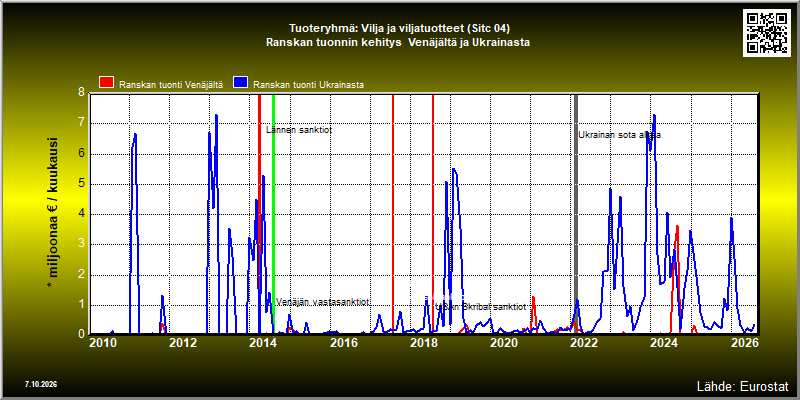Click the 2018 x-axis year label

pyautogui.click(x=423, y=343)
